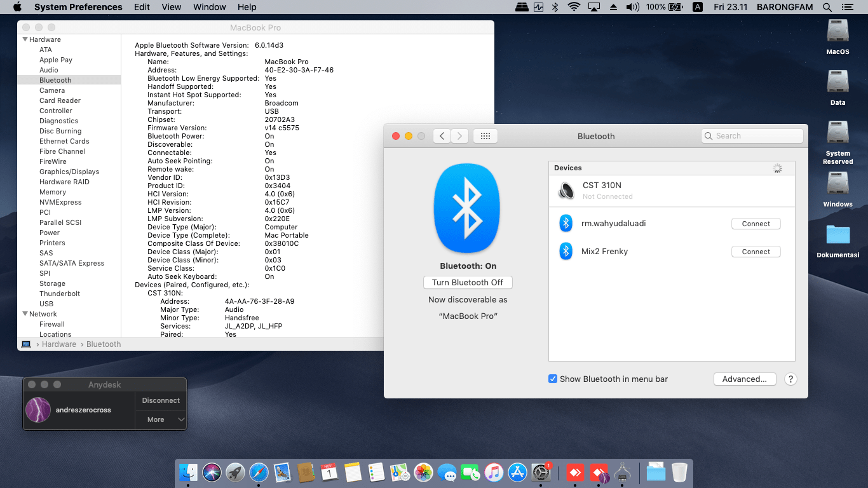Select the Windows drive on desktop
The width and height of the screenshot is (868, 488).
[837, 189]
